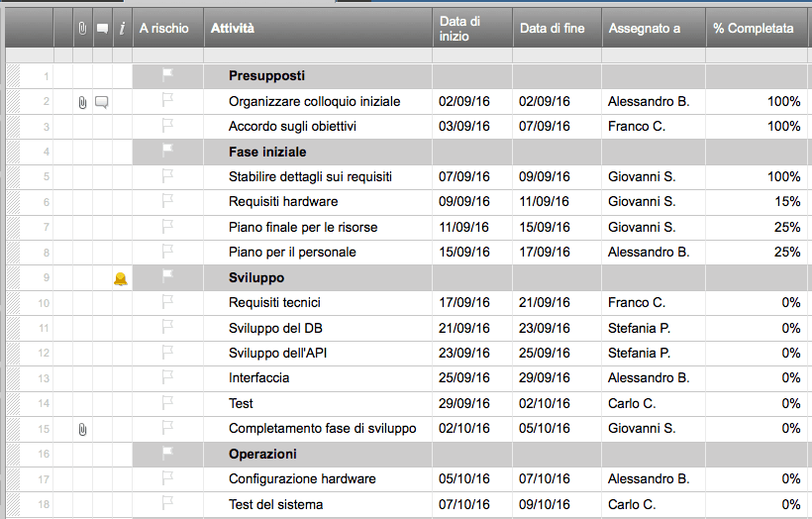Image resolution: width=812 pixels, height=519 pixels.
Task: Select the Organizzare colloquio iniziale task cell
Action: [x=318, y=101]
